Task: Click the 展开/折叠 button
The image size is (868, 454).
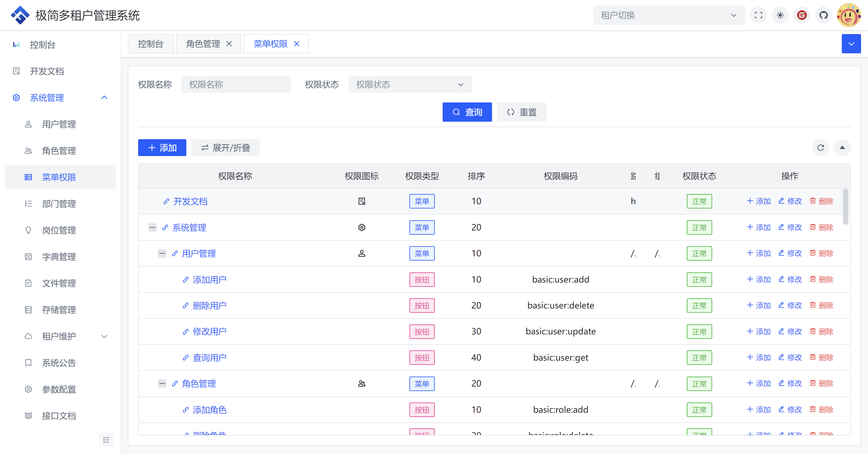Action: tap(225, 148)
